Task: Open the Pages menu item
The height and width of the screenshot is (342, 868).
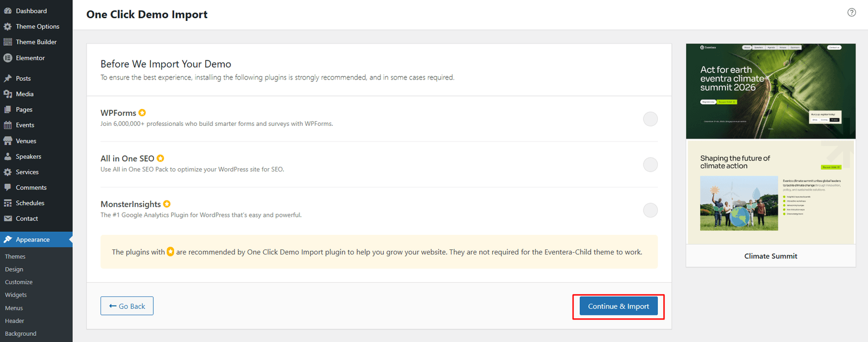Action: click(36, 109)
